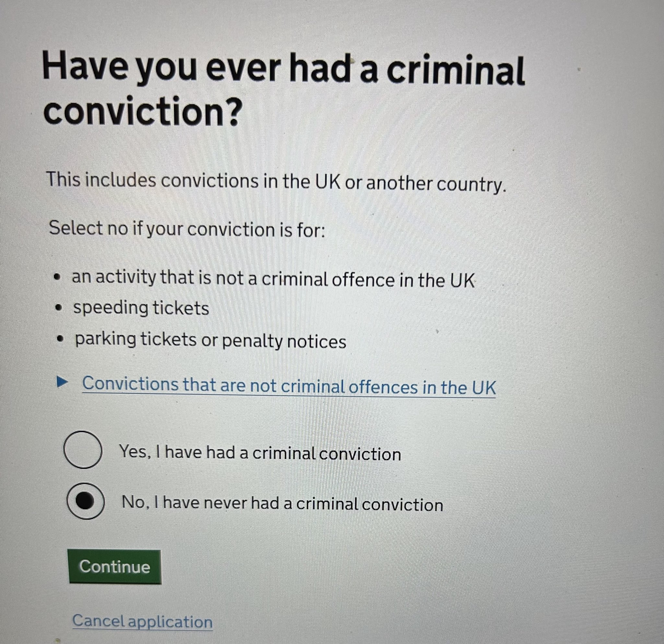Click the Cancel application link
This screenshot has height=644, width=664.
tap(142, 621)
